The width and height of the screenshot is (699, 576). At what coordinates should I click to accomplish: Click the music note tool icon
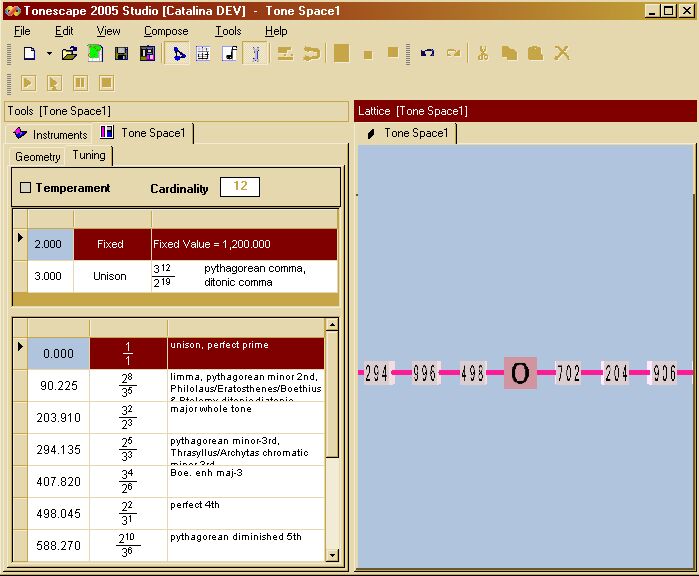[x=230, y=53]
